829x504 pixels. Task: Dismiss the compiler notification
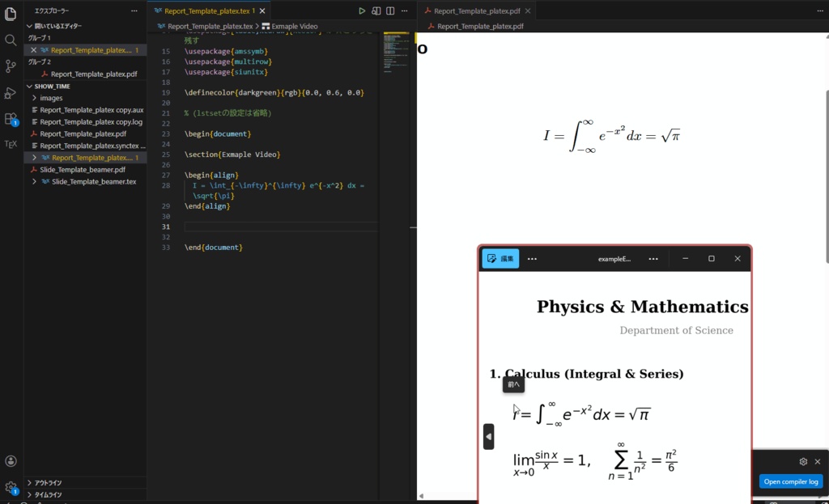pyautogui.click(x=818, y=461)
